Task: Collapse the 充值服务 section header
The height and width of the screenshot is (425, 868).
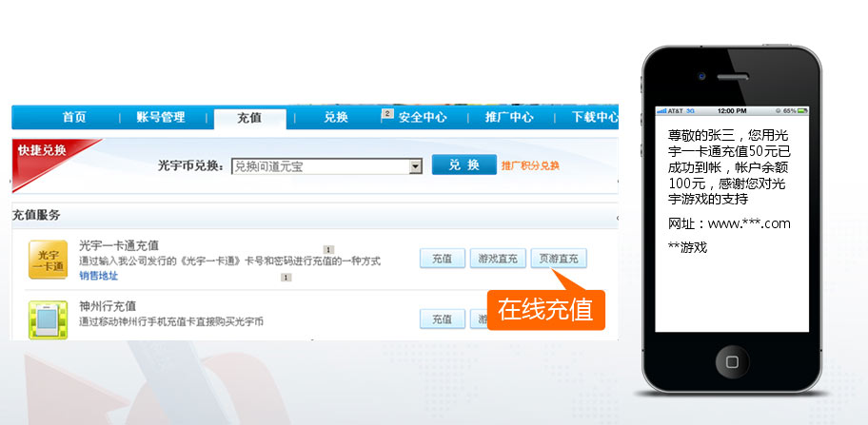Action: pos(613,217)
